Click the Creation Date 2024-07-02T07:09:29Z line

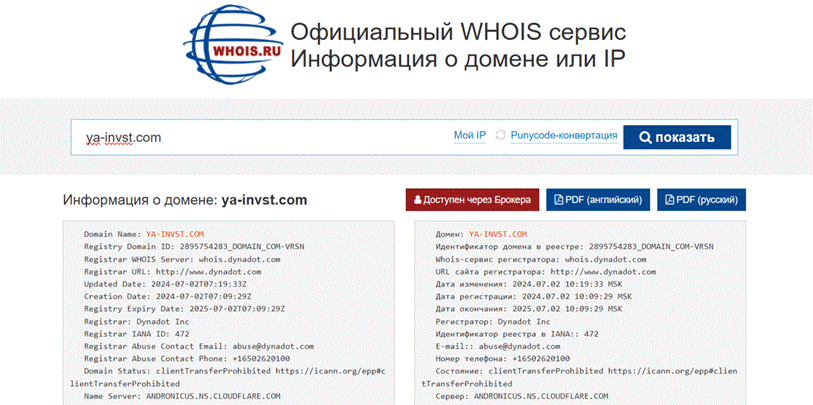click(168, 297)
